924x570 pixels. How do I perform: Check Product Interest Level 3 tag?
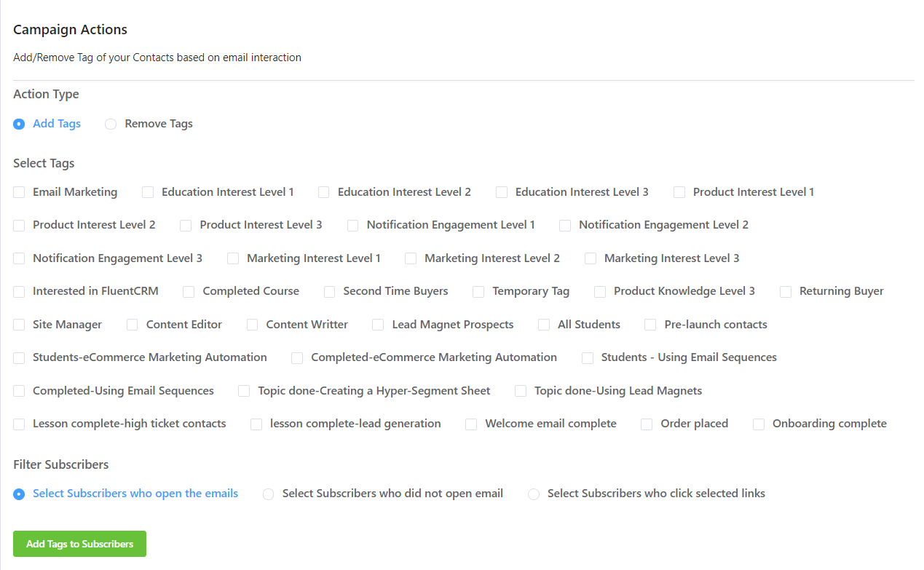186,226
